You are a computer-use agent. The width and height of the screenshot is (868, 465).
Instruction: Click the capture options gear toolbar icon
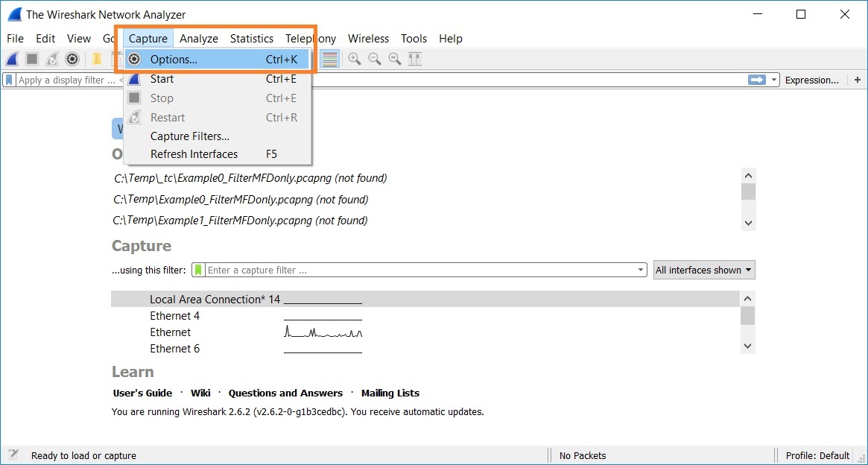[x=72, y=59]
